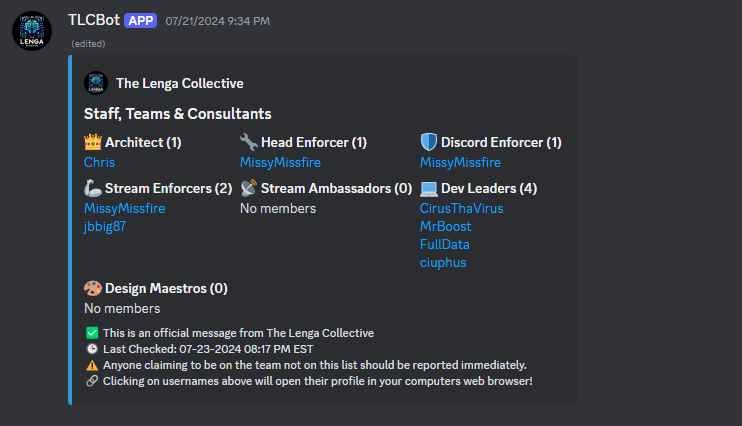742x426 pixels.
Task: Click the flexed arm Stream Enforcers icon
Action: click(x=93, y=188)
